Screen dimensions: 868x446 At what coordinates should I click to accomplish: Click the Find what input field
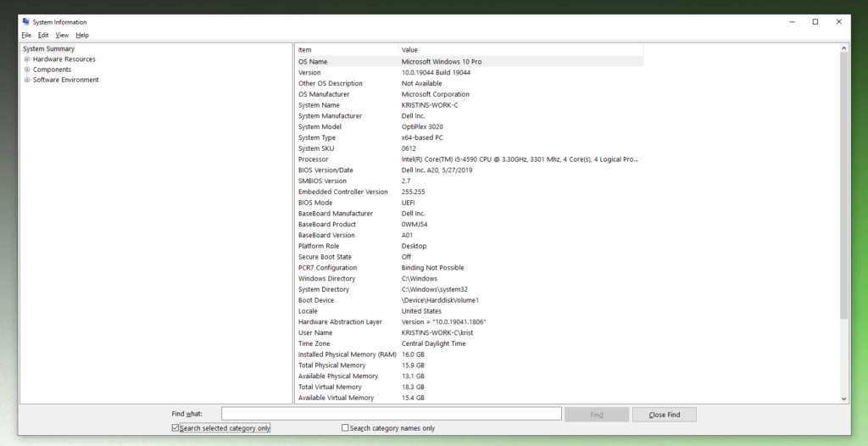click(392, 414)
